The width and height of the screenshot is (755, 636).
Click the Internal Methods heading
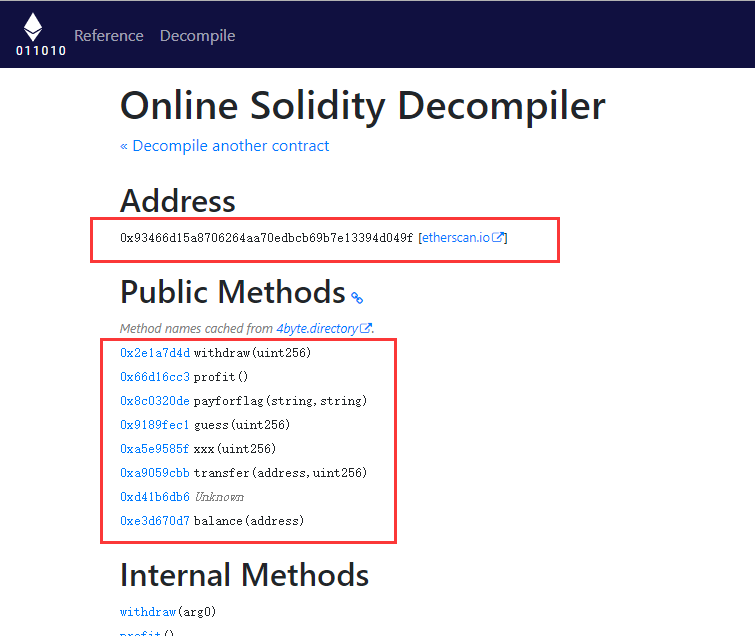point(244,575)
